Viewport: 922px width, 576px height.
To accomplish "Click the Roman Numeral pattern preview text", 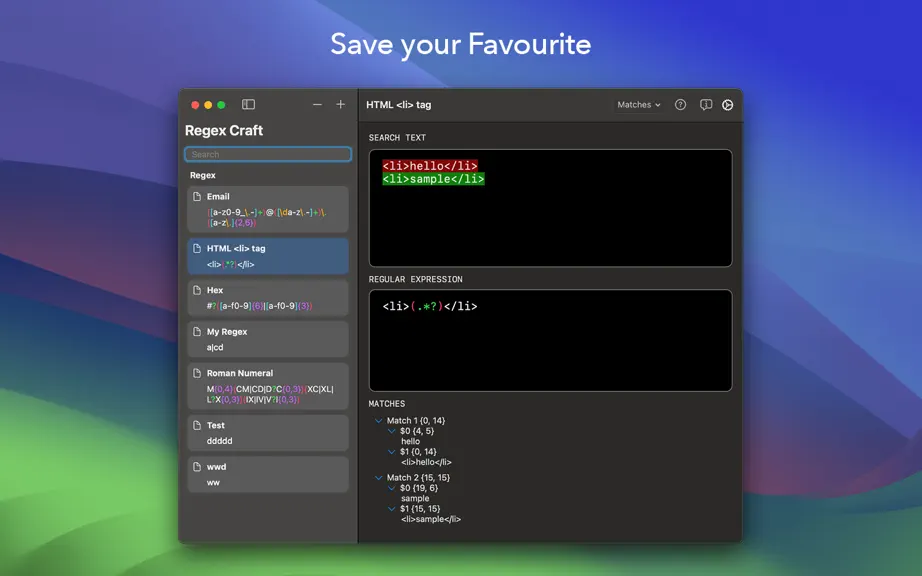I will [x=270, y=394].
